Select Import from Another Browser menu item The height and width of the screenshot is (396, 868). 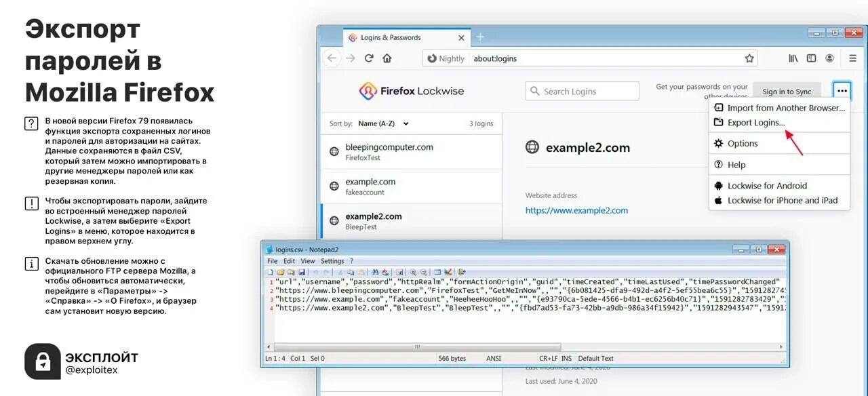pyautogui.click(x=779, y=107)
